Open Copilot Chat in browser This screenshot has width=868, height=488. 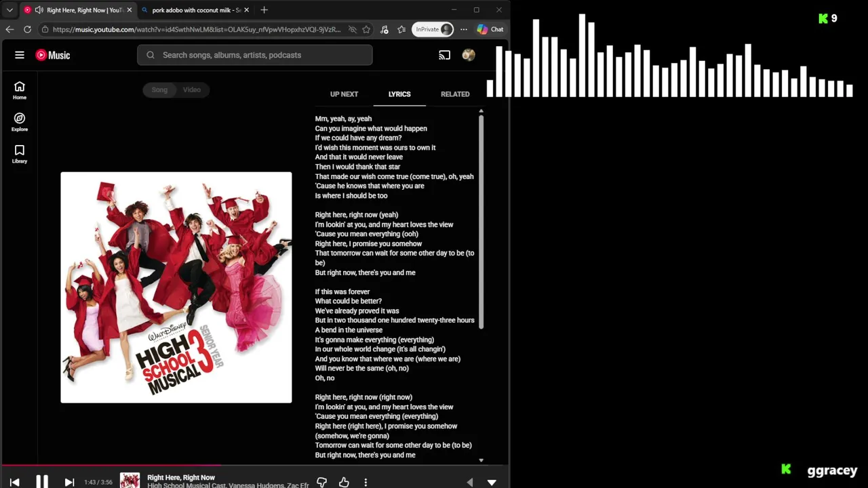click(490, 29)
